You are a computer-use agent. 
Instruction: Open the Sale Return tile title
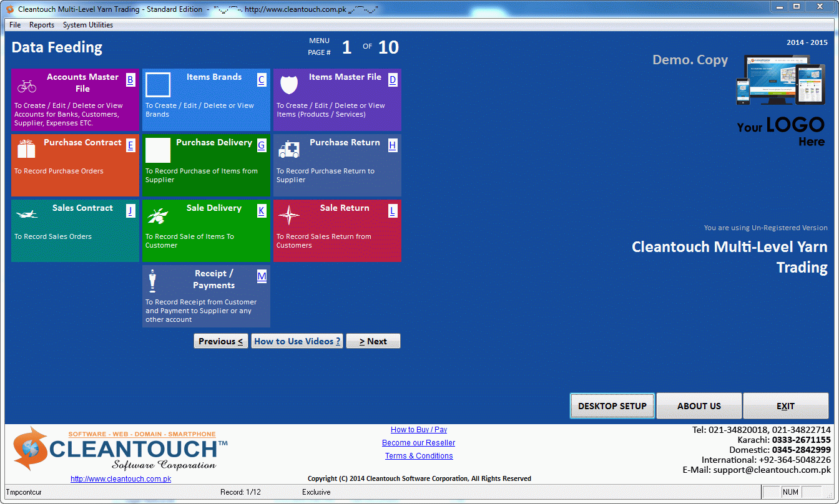[345, 208]
